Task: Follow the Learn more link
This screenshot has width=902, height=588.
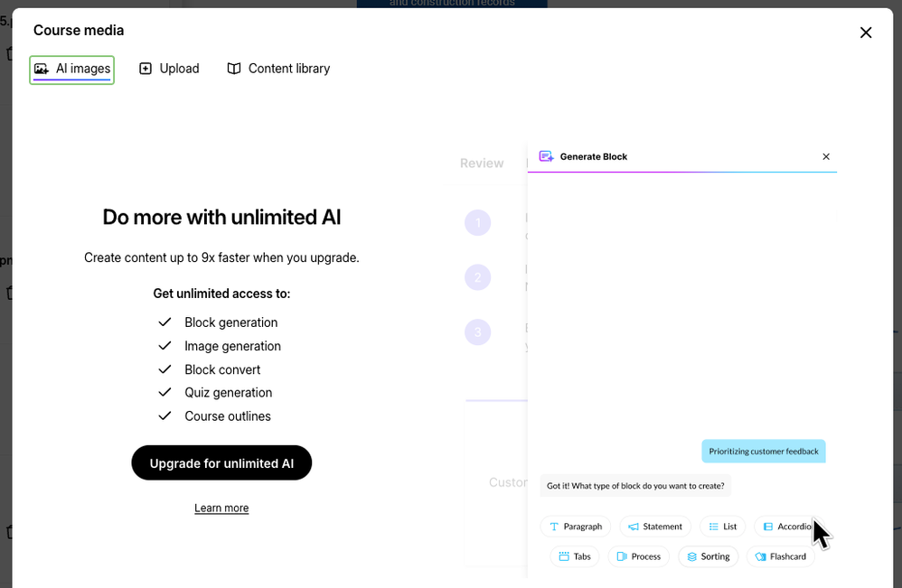Action: (x=221, y=509)
